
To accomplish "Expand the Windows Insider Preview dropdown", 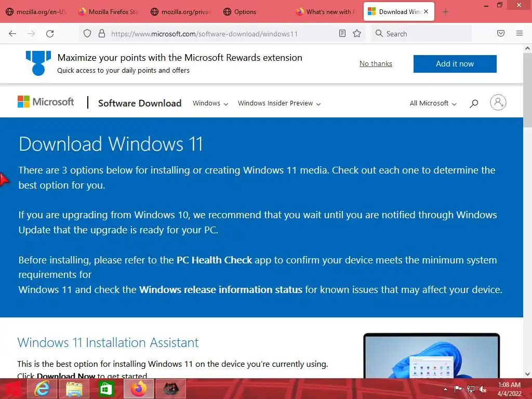I will (x=279, y=103).
